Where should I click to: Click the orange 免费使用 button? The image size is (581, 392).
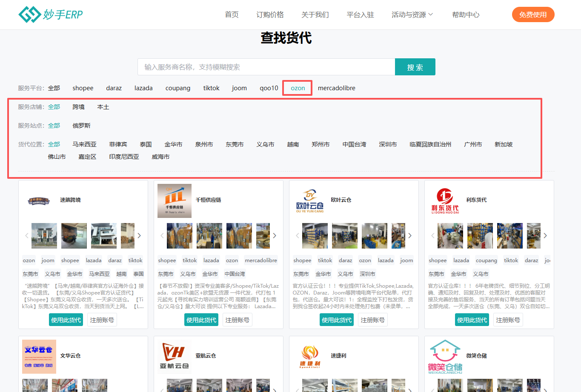(533, 14)
